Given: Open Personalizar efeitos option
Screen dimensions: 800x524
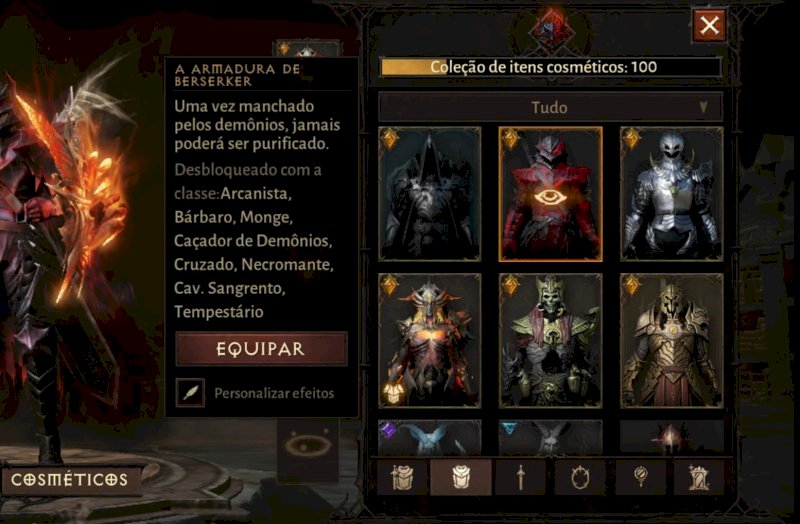Looking at the screenshot, I should pyautogui.click(x=274, y=393).
